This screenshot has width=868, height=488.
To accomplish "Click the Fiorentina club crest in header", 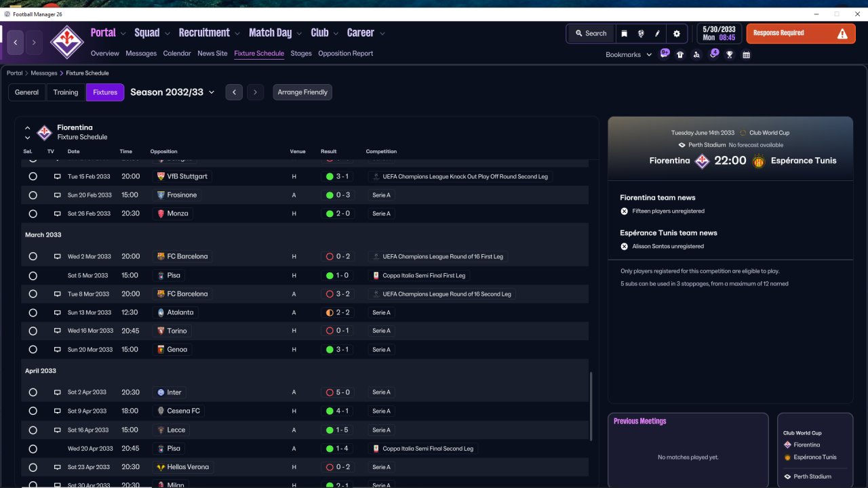I will pyautogui.click(x=66, y=41).
